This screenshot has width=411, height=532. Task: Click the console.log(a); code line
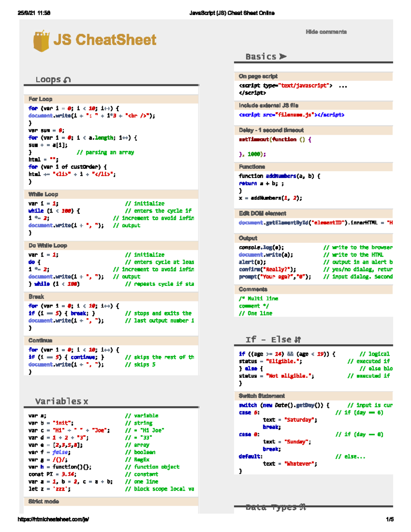click(261, 247)
